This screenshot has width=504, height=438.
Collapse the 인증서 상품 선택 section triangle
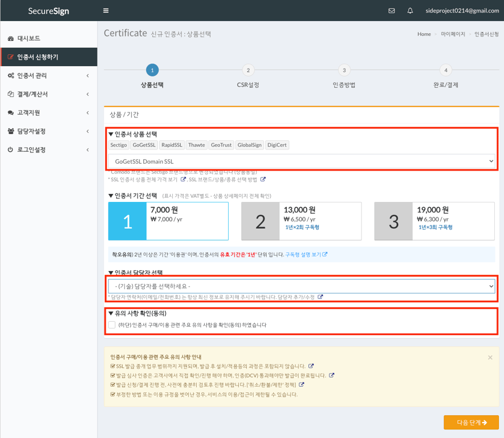(x=111, y=134)
